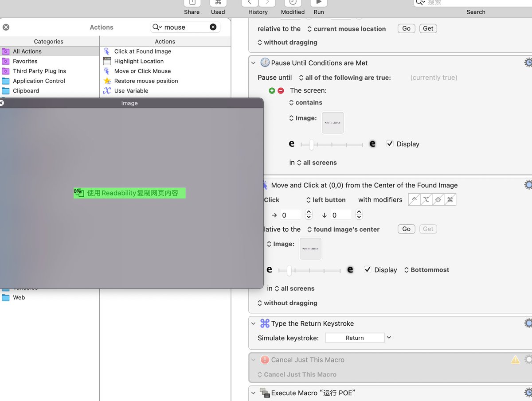
Task: Open the "found image's center" popup
Action: click(x=344, y=230)
